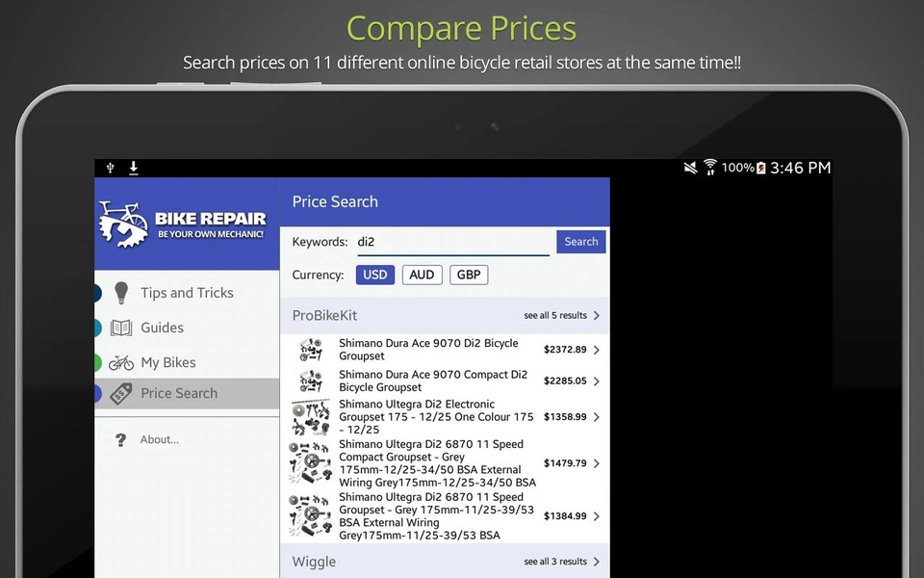This screenshot has width=924, height=578.
Task: Open Tips and Tricks menu item
Action: (187, 293)
